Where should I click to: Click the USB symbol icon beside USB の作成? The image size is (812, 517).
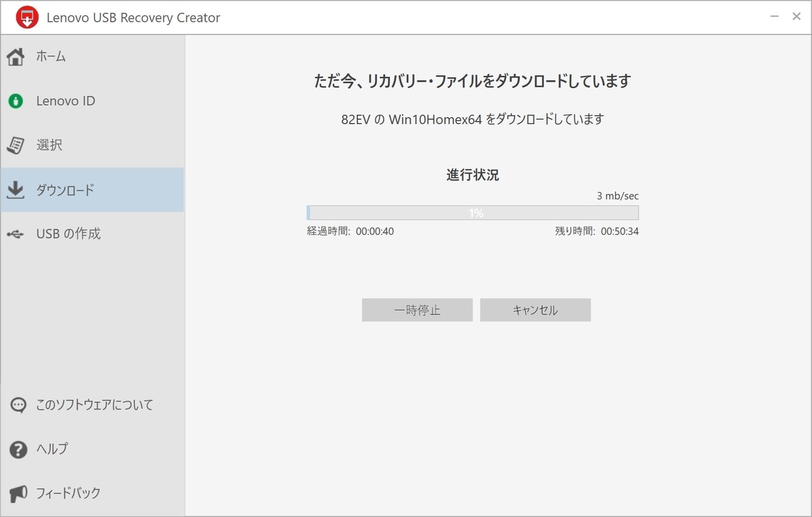16,234
